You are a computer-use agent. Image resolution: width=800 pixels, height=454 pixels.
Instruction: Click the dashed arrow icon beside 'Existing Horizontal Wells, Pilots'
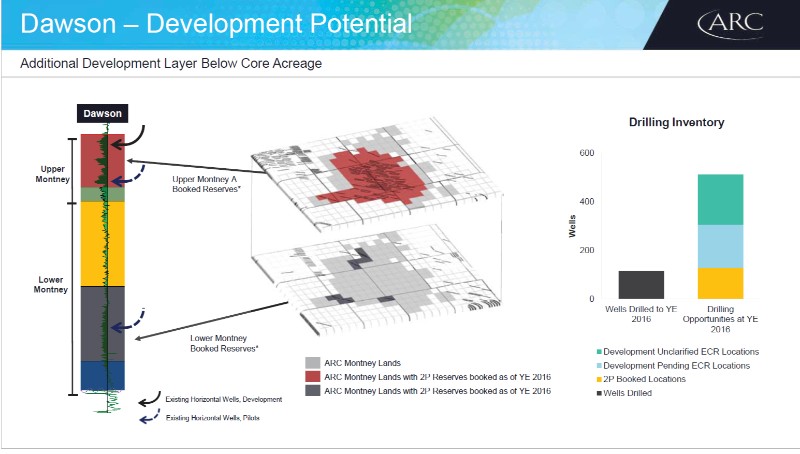pyautogui.click(x=149, y=417)
